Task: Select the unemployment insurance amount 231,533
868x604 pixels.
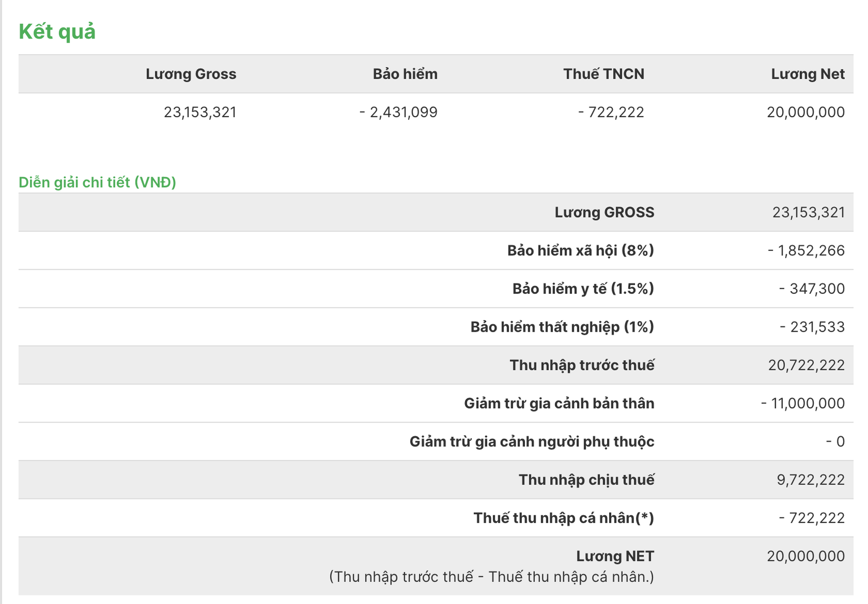Action: (812, 327)
